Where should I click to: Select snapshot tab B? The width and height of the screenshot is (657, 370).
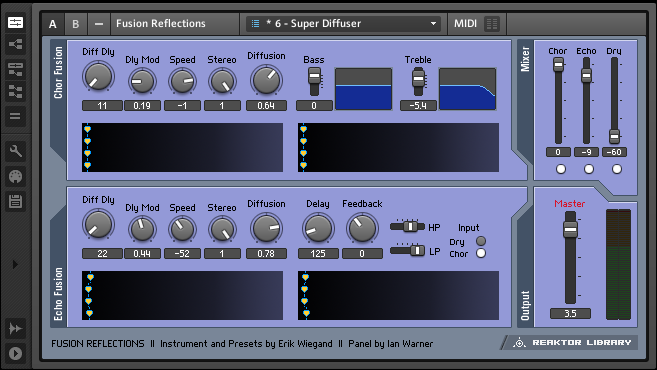(x=75, y=24)
